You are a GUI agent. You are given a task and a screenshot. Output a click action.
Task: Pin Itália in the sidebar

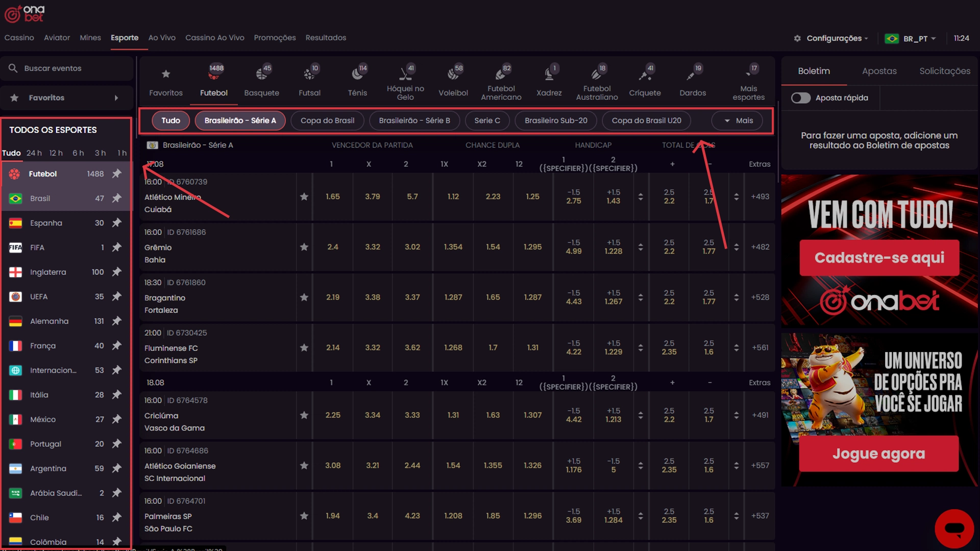tap(117, 394)
